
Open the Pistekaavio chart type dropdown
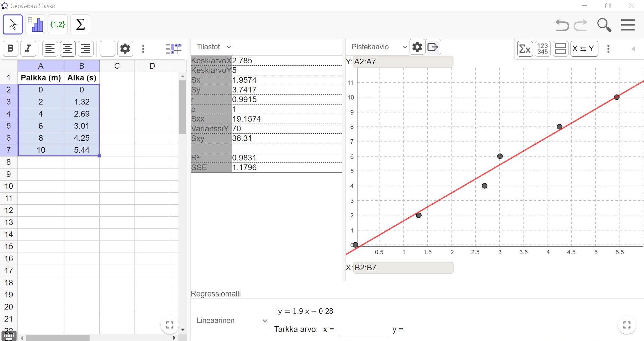click(x=379, y=47)
